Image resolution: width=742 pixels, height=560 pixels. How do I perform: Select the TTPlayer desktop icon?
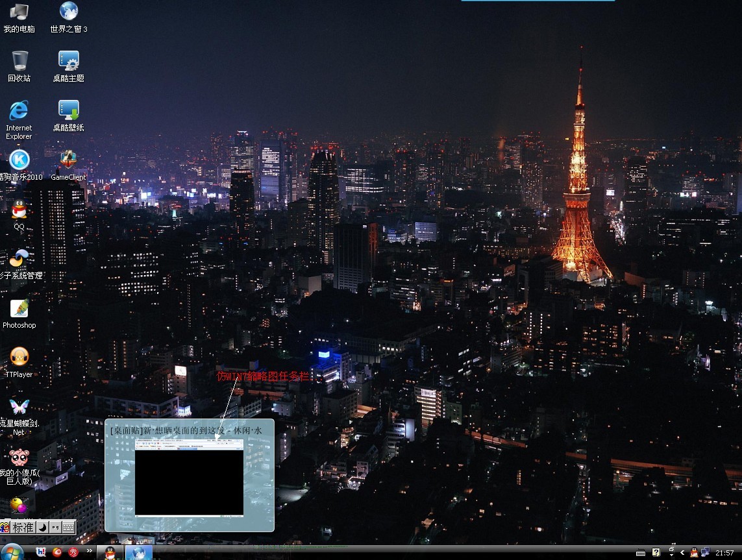19,363
